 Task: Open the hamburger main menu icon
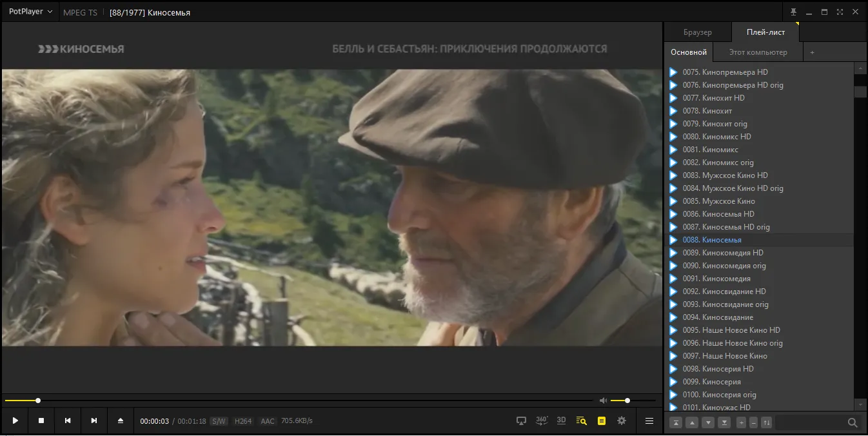(x=649, y=421)
